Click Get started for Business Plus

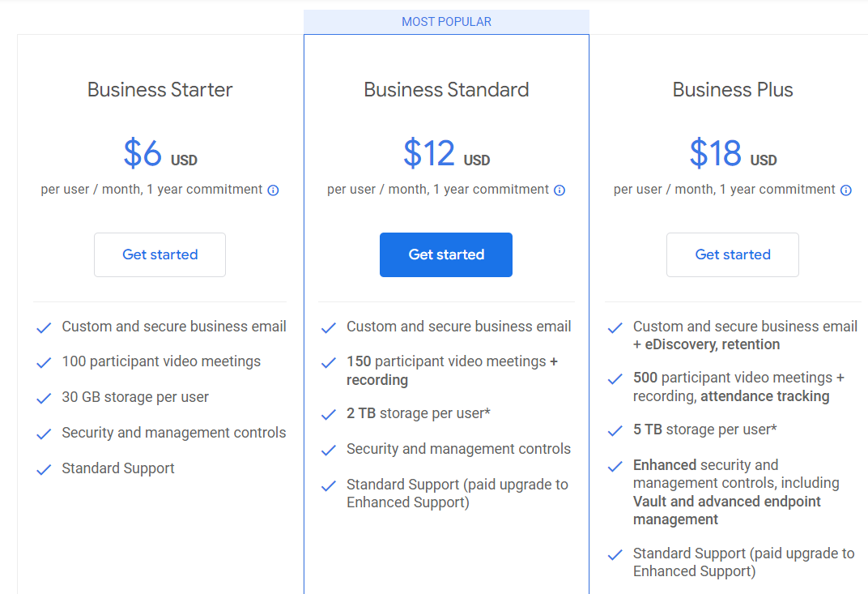point(733,255)
